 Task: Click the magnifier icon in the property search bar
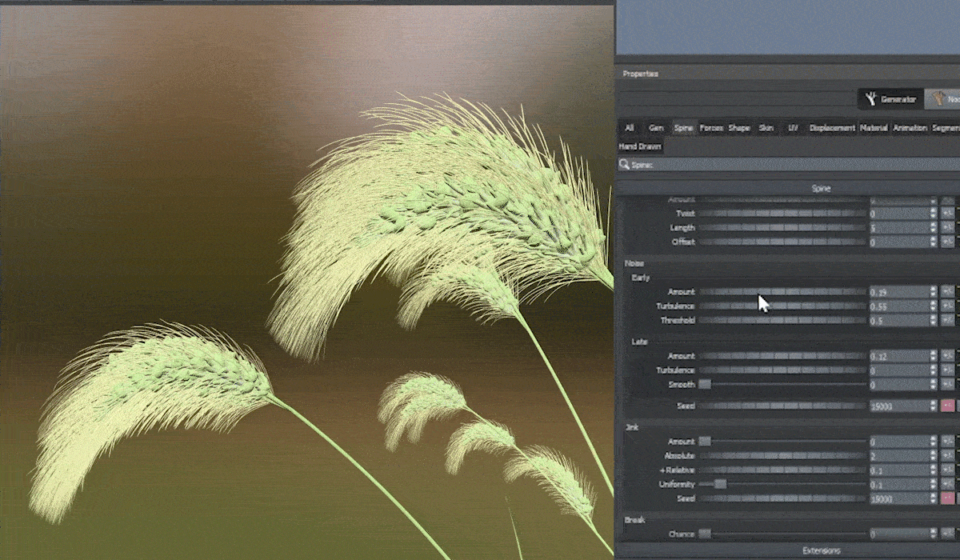coord(624,164)
